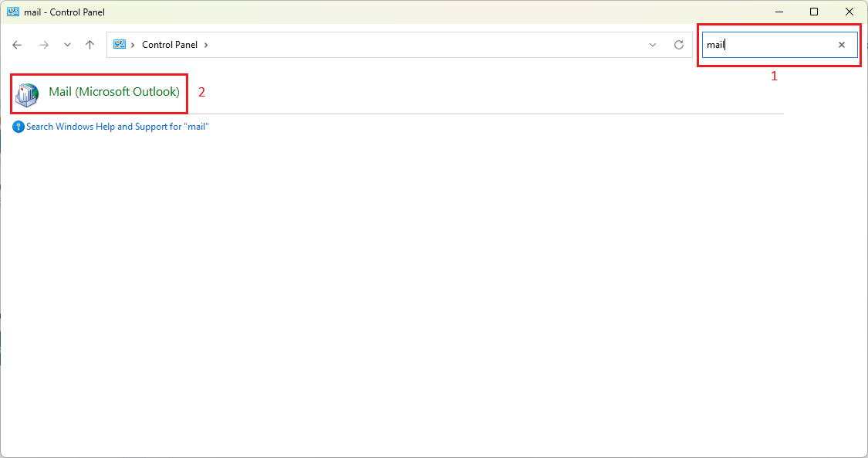Expand the recent locations chevron
This screenshot has width=868, height=458.
pos(67,45)
